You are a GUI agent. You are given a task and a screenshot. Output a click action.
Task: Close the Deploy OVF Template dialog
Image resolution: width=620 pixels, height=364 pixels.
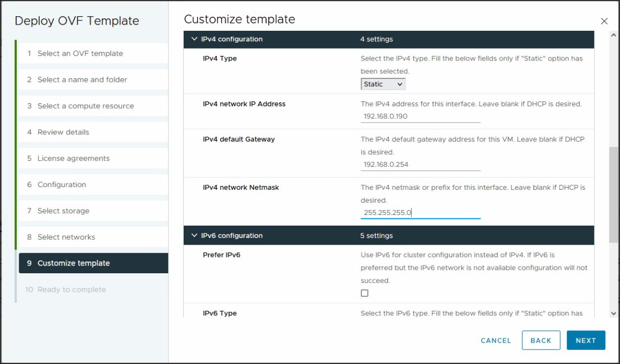pos(604,21)
